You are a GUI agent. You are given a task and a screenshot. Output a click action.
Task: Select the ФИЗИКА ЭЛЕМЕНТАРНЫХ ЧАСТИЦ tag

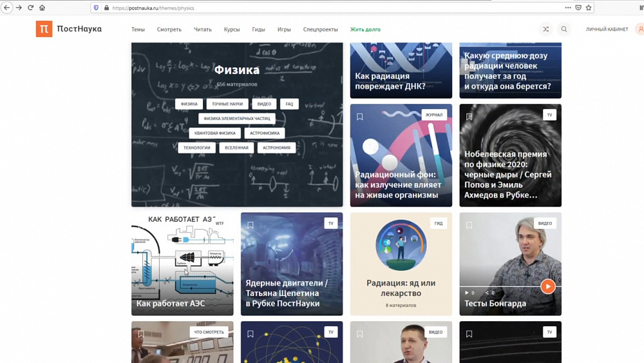pos(237,119)
